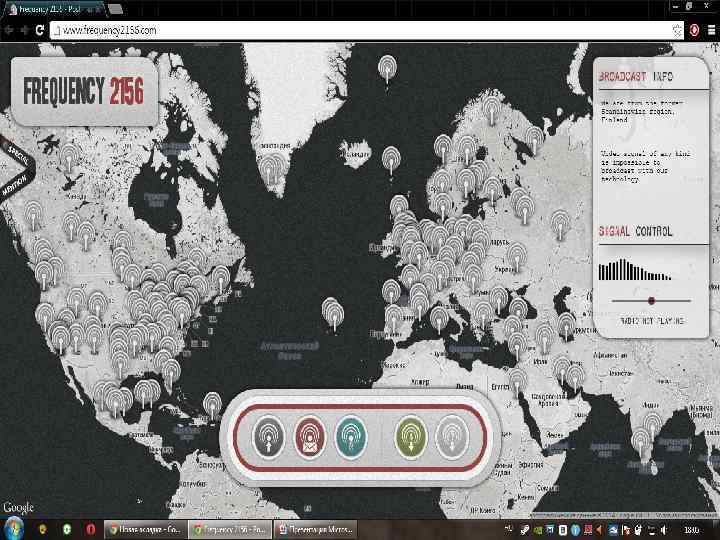Go forward with browser forward arrow

(24, 30)
